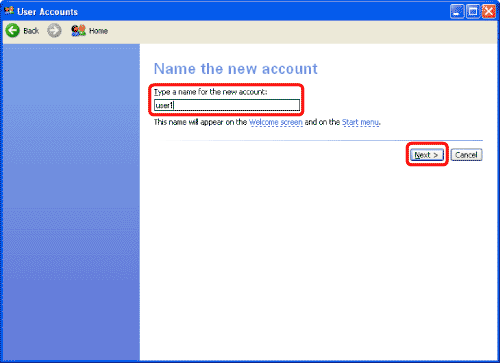Cancel the new account creation

coord(466,155)
